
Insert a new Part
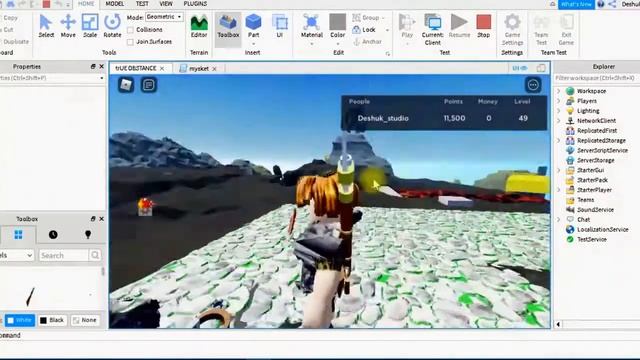(x=253, y=26)
